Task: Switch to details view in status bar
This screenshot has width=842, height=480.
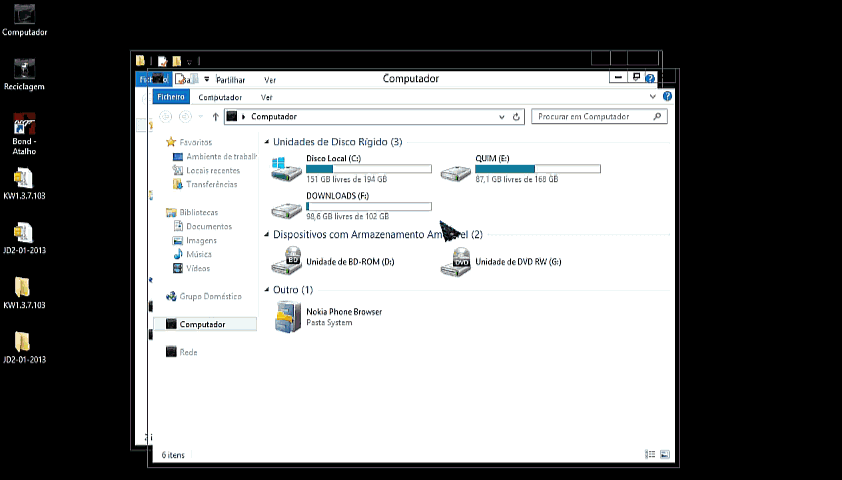Action: (650, 455)
